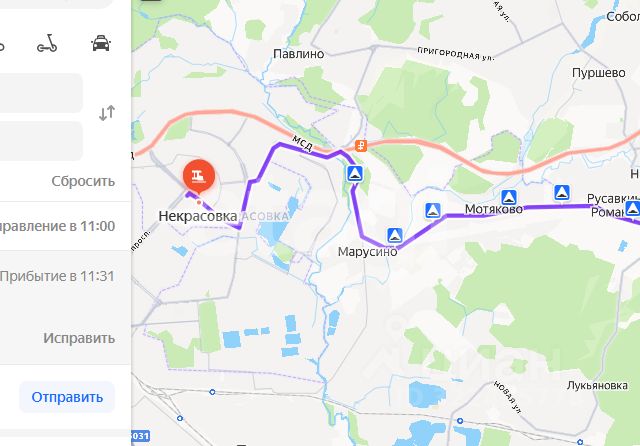Open the departure time at 11:00 option
Image resolution: width=640 pixels, height=446 pixels.
coord(58,226)
